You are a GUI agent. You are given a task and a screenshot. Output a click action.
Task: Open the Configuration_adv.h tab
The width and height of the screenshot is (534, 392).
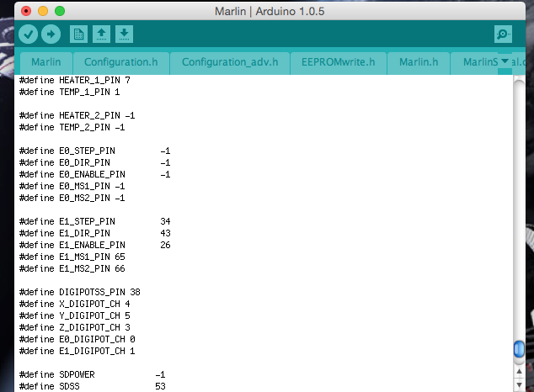tap(229, 63)
